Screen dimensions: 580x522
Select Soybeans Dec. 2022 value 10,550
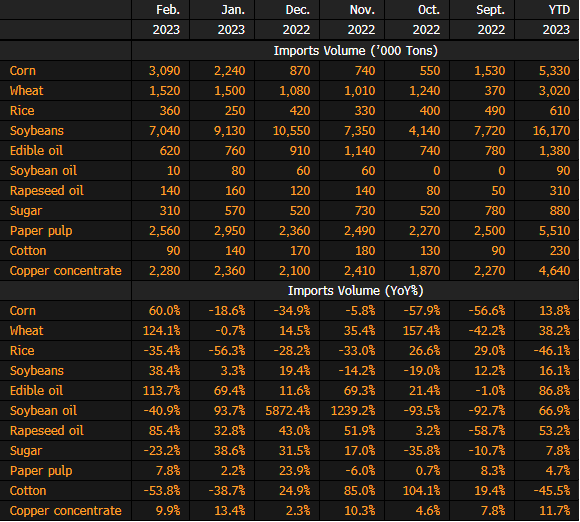(291, 131)
